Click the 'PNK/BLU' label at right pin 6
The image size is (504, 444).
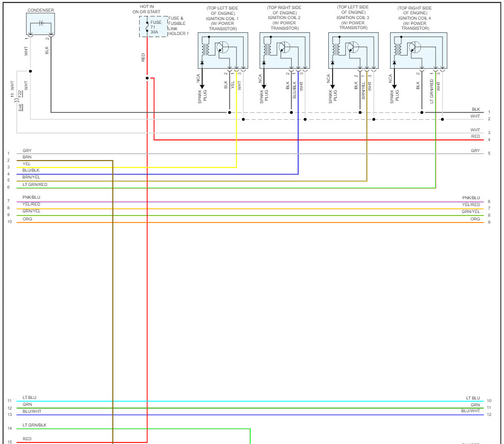tap(471, 198)
